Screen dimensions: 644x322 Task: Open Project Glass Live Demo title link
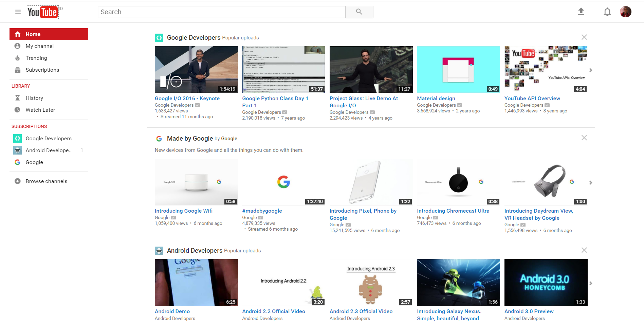pyautogui.click(x=364, y=102)
